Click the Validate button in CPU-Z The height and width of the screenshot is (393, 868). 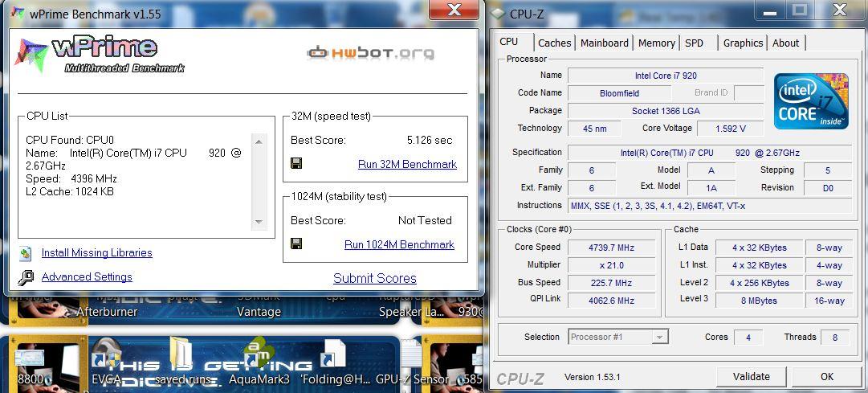[x=752, y=377]
